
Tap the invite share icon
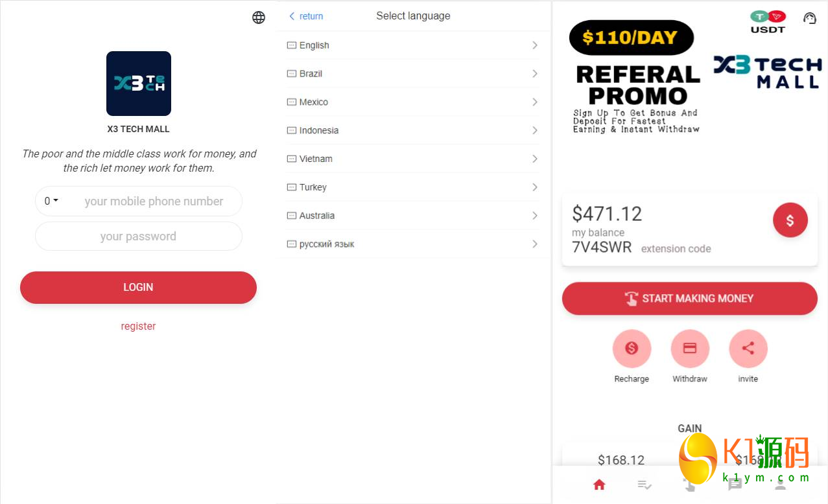pos(748,349)
